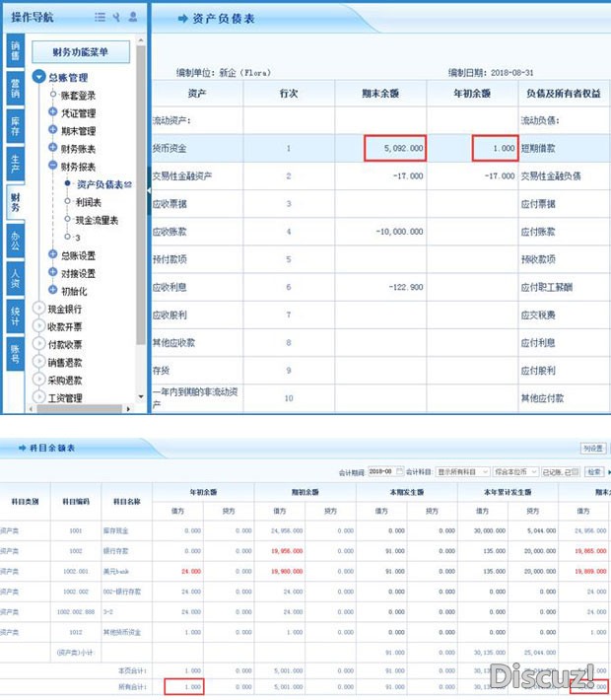Open the tree item named 3

tap(78, 238)
